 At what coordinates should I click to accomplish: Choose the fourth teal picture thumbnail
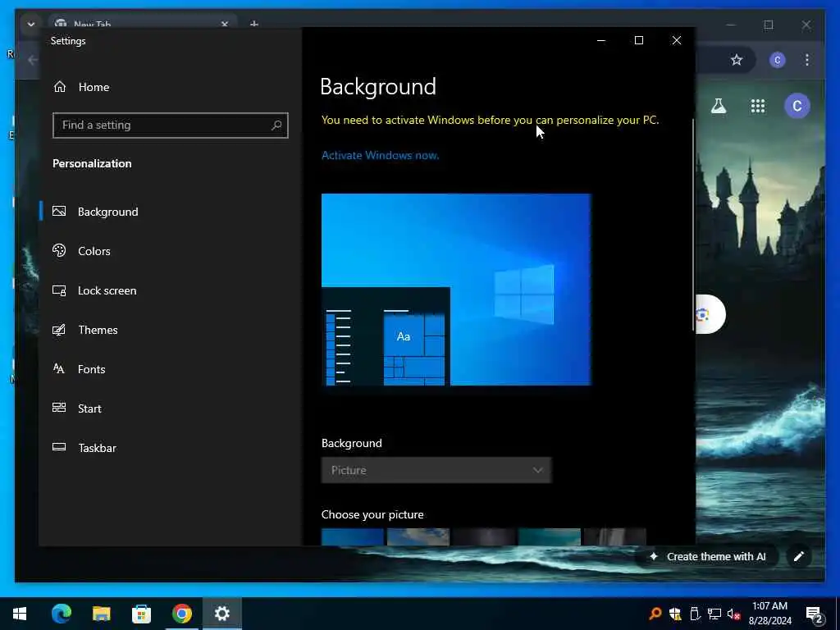pos(549,536)
